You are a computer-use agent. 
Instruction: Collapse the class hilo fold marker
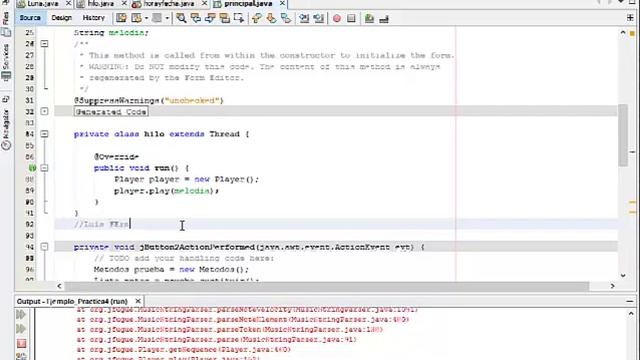(44, 134)
